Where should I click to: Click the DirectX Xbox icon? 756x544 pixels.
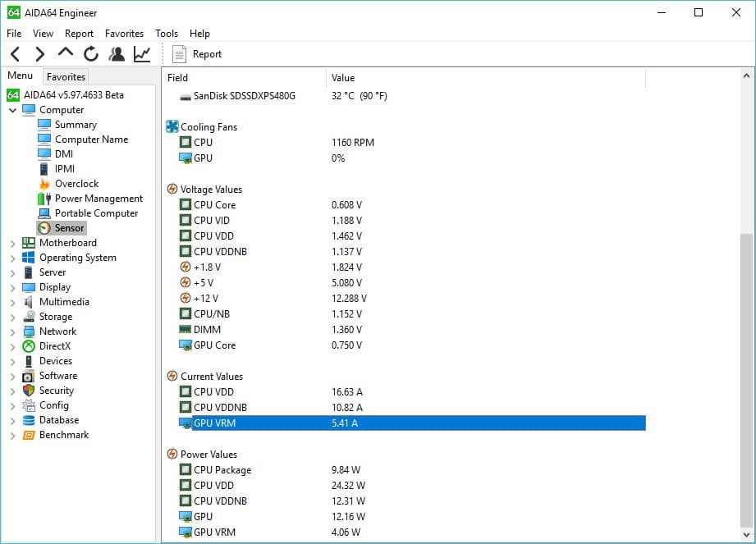coord(29,346)
